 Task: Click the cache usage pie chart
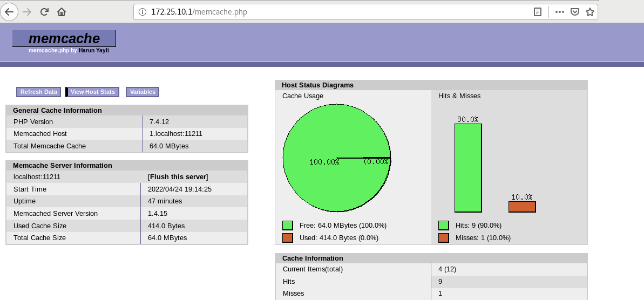(x=337, y=158)
